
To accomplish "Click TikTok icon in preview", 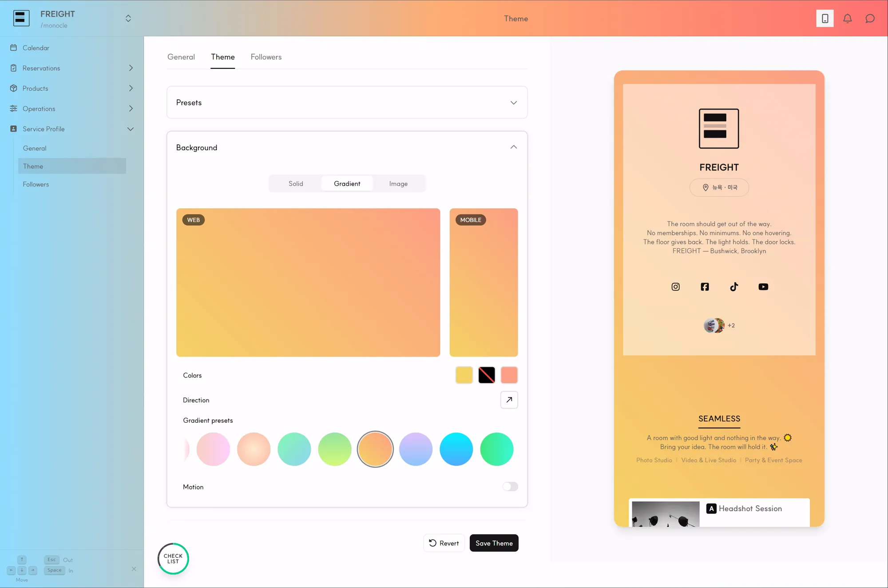I will coord(734,287).
